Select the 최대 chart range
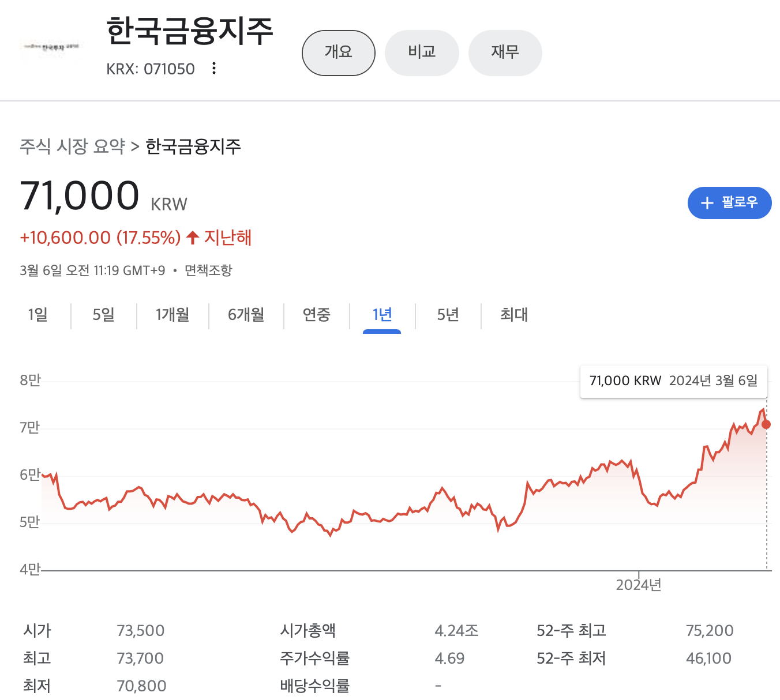This screenshot has height=700, width=780. 514,315
